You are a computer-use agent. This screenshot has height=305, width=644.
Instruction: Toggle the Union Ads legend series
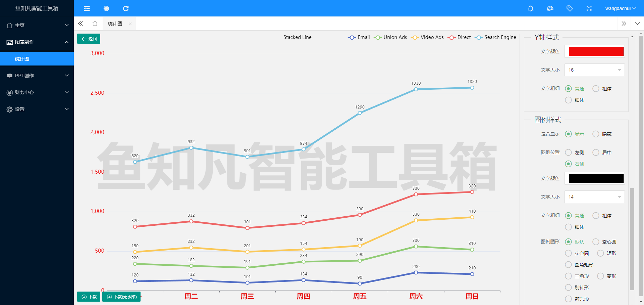(x=390, y=37)
